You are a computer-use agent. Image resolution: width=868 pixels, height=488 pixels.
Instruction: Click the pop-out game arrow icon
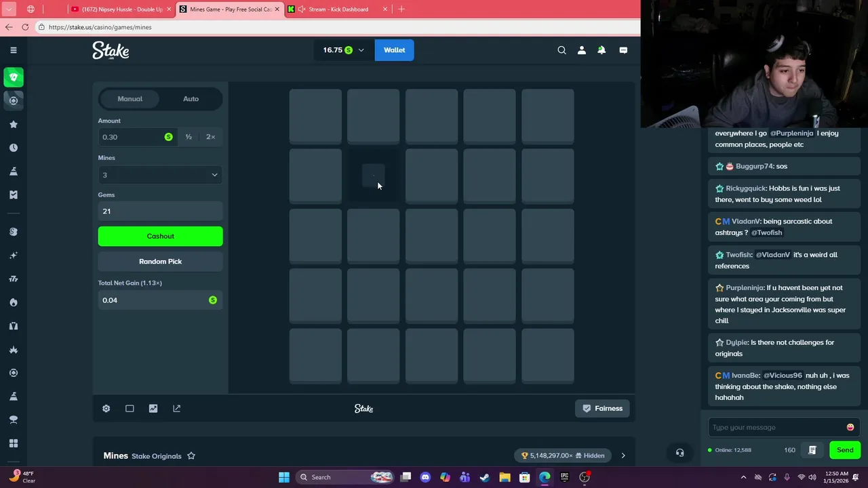177,409
